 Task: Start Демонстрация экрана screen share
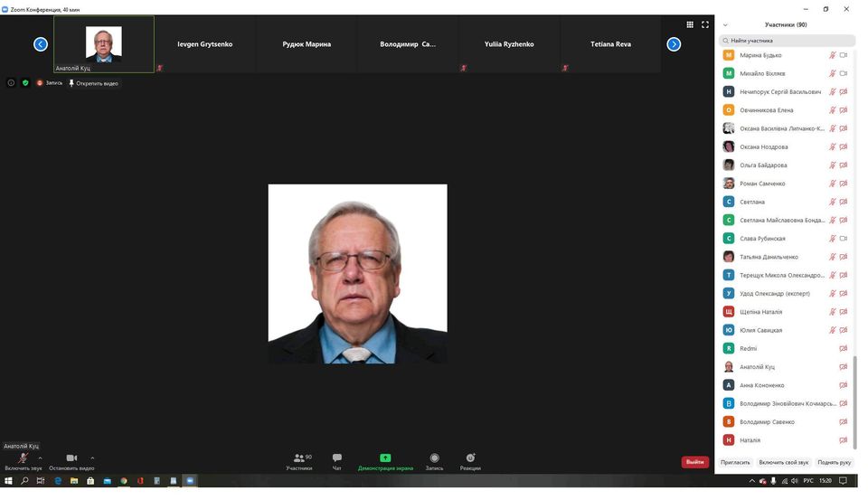click(385, 458)
